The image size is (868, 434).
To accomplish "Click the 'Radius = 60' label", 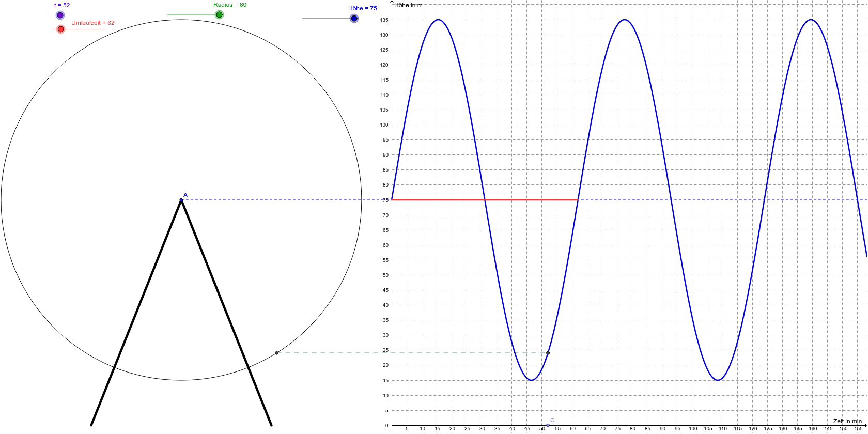I will (x=230, y=5).
